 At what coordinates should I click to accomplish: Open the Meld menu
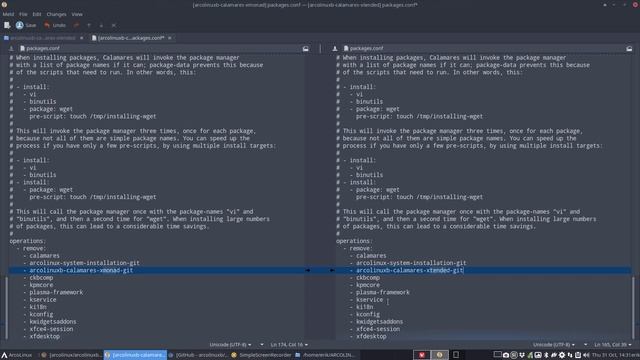[x=8, y=14]
